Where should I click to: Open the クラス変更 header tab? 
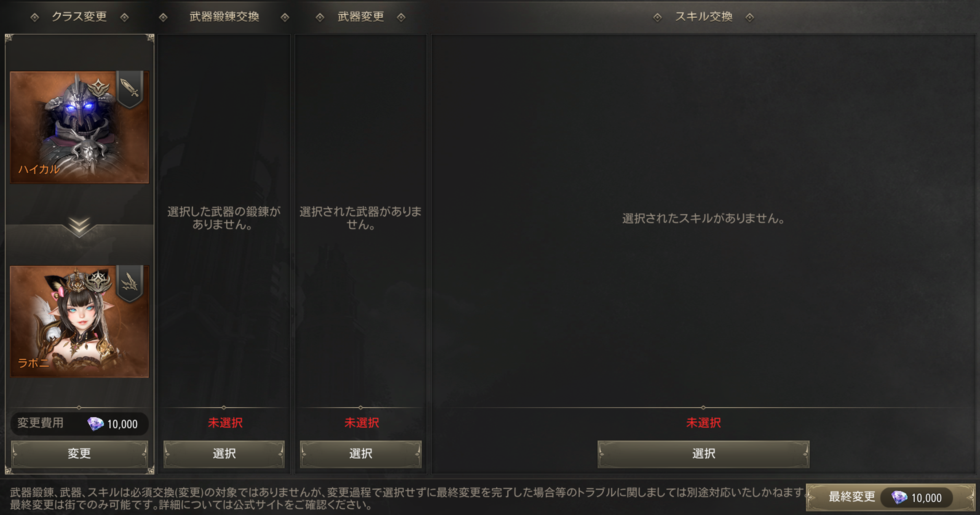pyautogui.click(x=79, y=17)
